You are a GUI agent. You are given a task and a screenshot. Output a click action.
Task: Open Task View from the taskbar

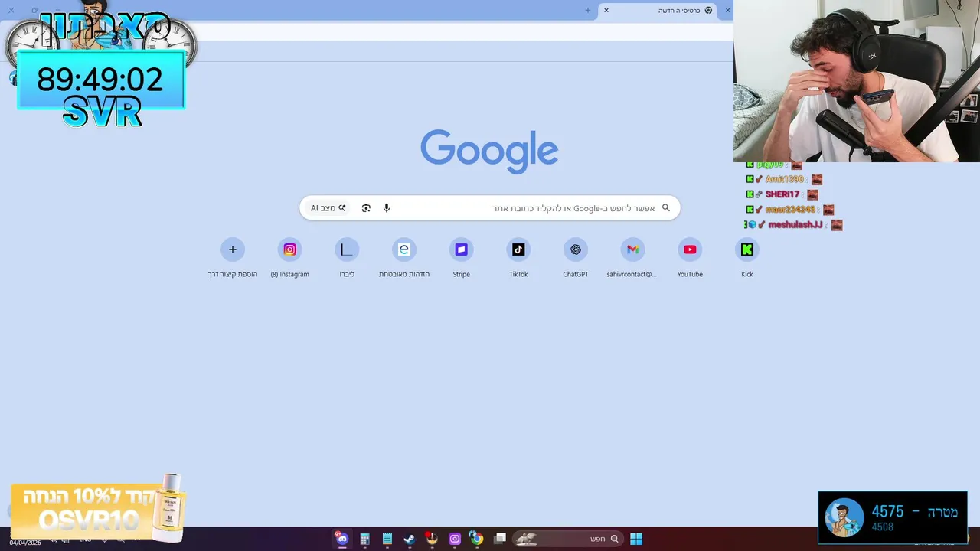[500, 539]
